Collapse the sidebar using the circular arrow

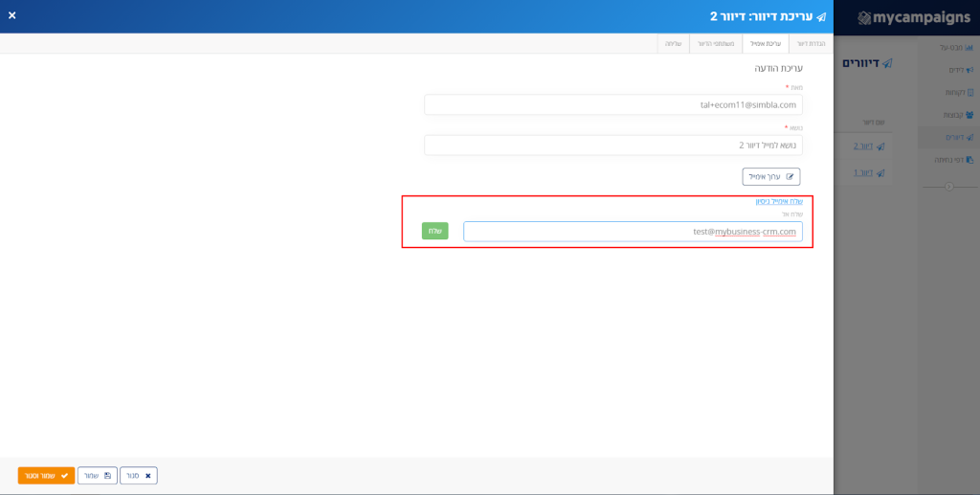949,187
